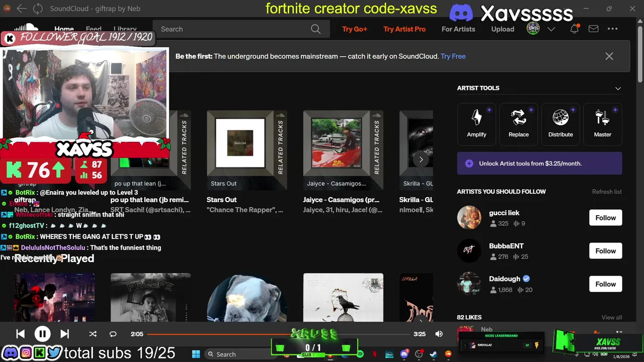Image resolution: width=644 pixels, height=362 pixels.
Task: Click the 'po up that lean (jb remi...' title
Action: (149, 200)
